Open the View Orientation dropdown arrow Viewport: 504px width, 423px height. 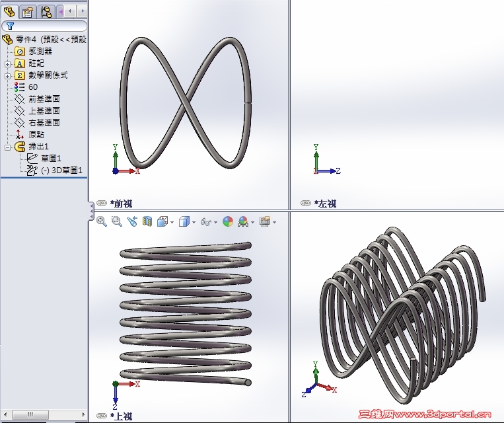172,222
